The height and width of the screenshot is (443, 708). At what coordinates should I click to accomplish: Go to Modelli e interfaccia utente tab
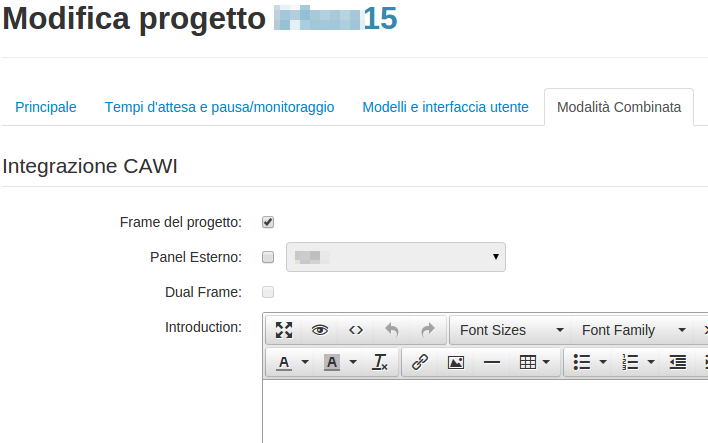tap(445, 107)
